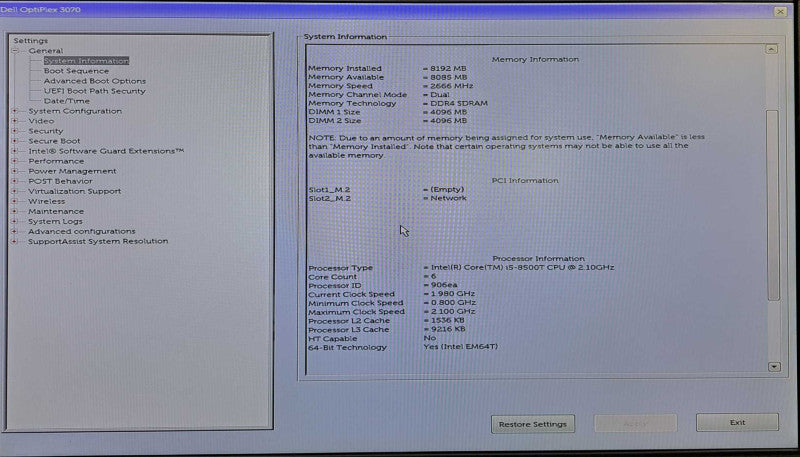Click the 64-Bit Technology row label
800x457 pixels.
[347, 347]
